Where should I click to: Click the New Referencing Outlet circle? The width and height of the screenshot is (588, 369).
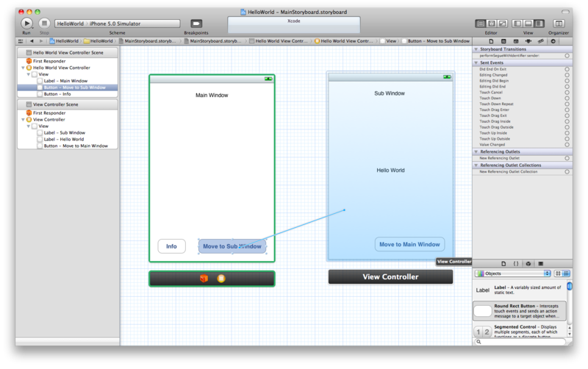567,158
